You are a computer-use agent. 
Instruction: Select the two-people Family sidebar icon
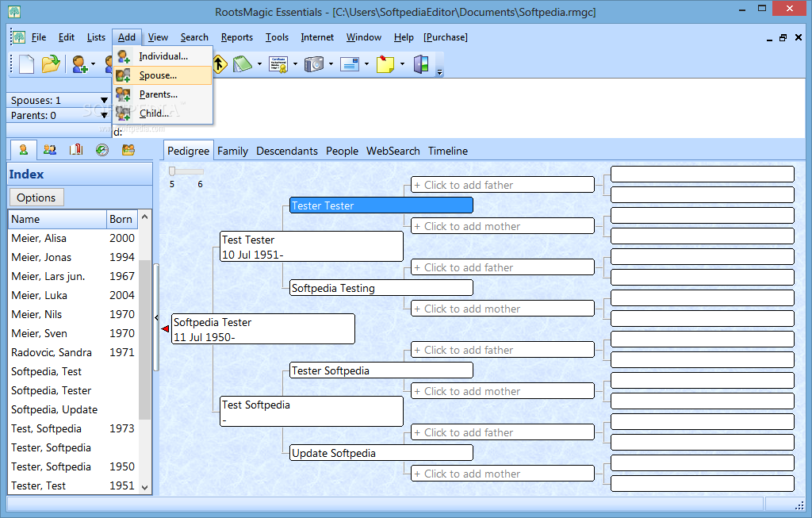coord(50,150)
